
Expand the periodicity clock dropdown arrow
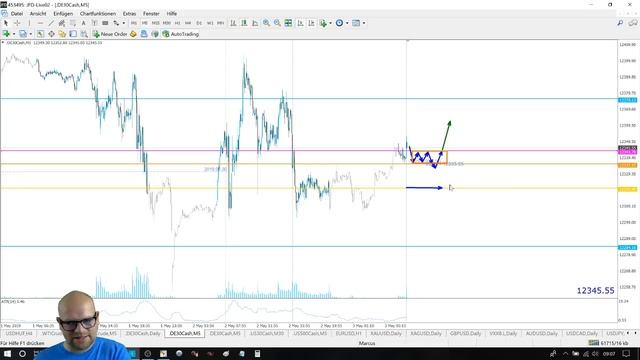tap(347, 23)
